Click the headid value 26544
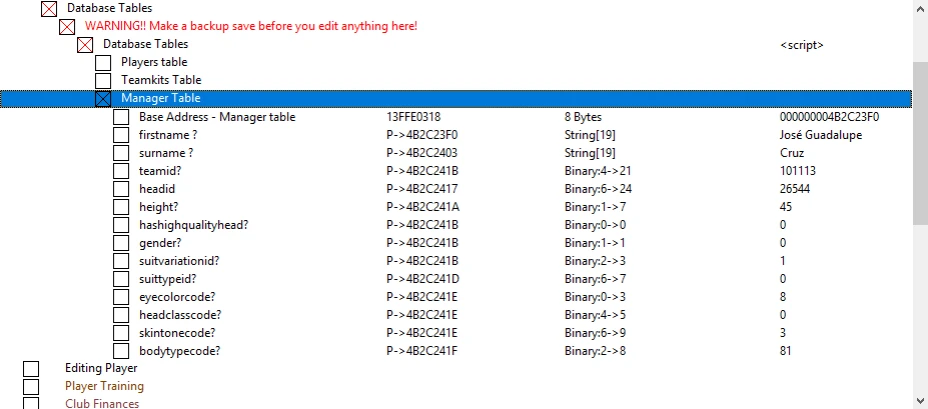Image resolution: width=928 pixels, height=409 pixels. [x=795, y=189]
